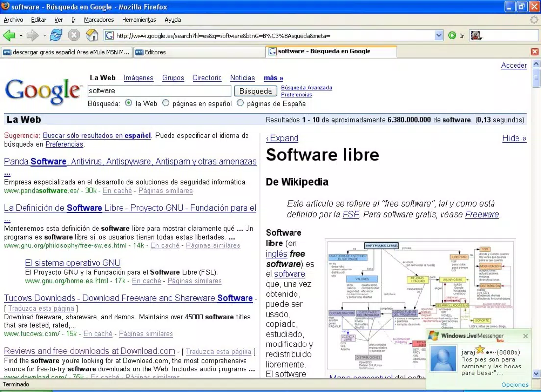The image size is (541, 392).
Task: Open the Noticias link
Action: click(x=243, y=78)
